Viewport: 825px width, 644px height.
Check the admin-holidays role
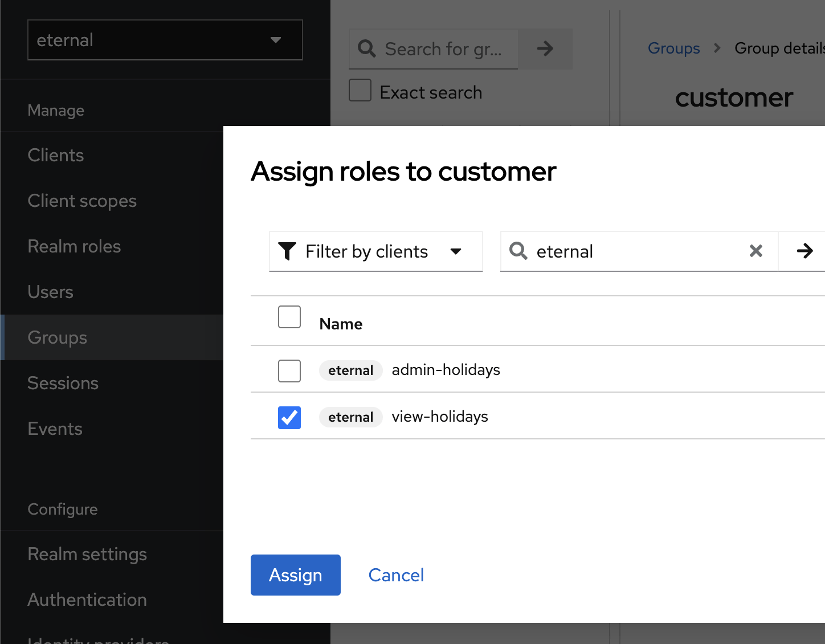tap(289, 370)
